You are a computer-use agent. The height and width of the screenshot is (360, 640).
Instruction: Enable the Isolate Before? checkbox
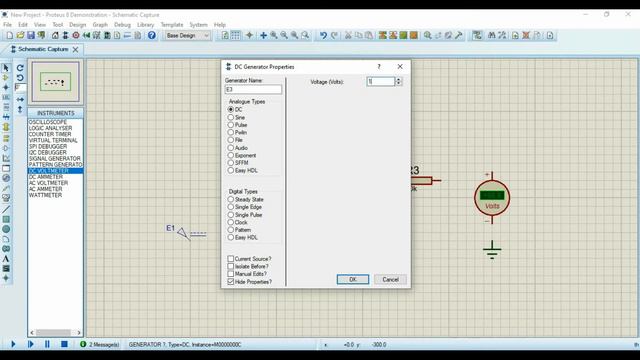[231, 266]
